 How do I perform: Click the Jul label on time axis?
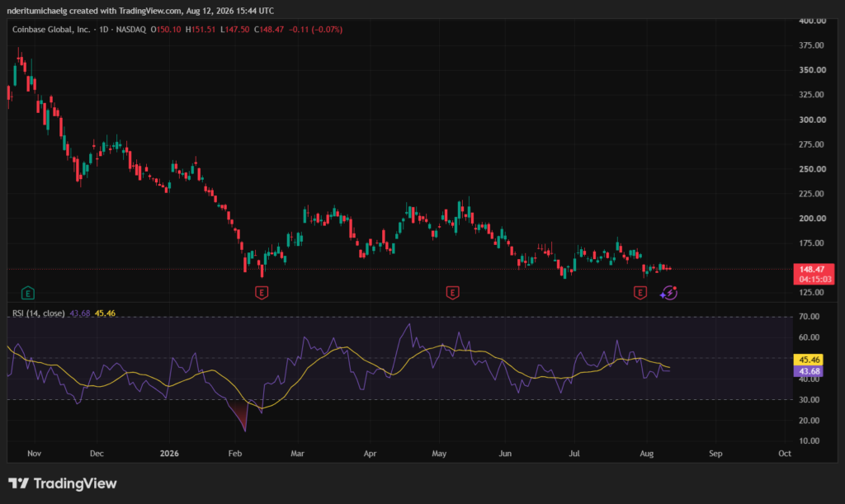coord(574,454)
